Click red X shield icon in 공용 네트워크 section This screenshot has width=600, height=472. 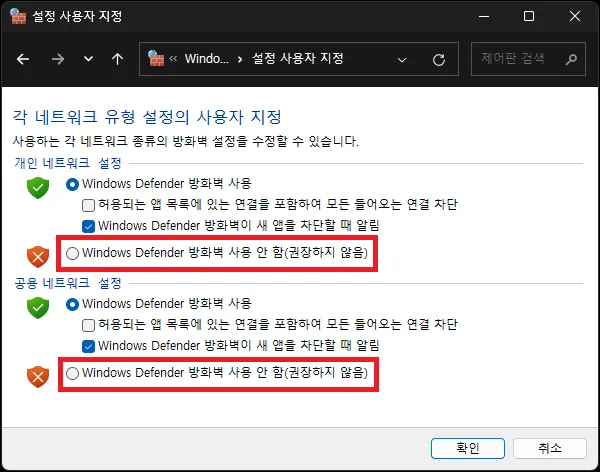[38, 377]
